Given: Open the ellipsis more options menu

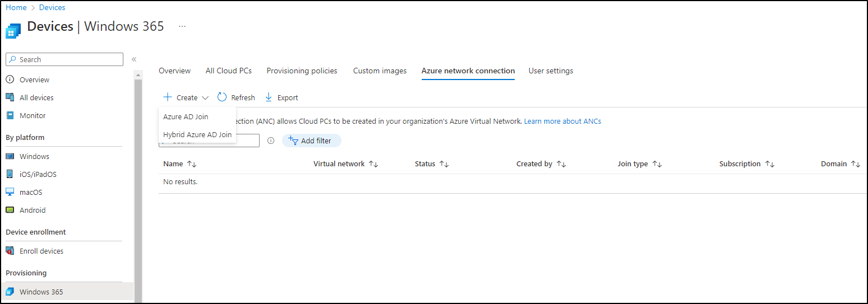Looking at the screenshot, I should click(x=182, y=26).
